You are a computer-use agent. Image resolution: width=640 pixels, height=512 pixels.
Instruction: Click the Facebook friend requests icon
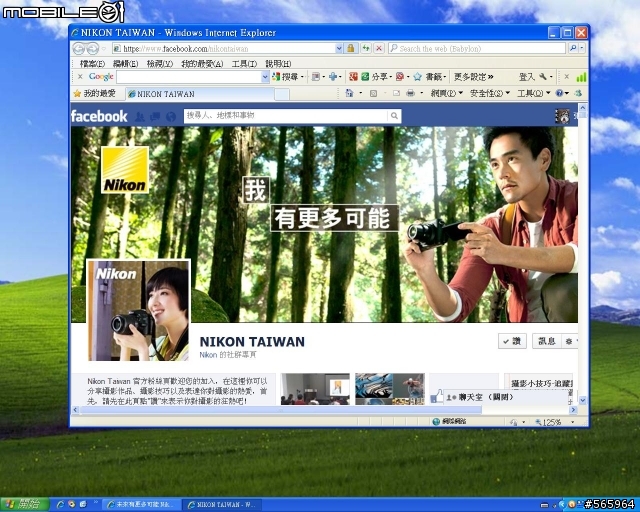click(140, 117)
